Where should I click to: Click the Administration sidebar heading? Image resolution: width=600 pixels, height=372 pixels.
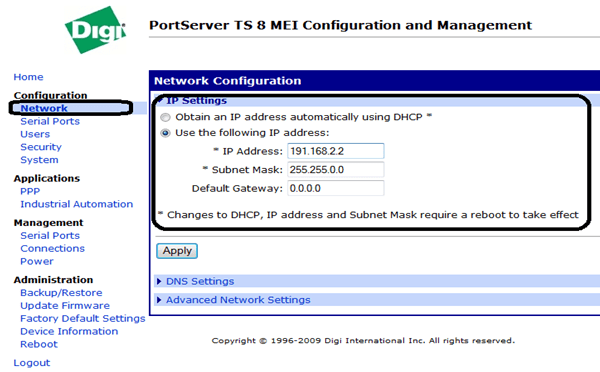pos(53,280)
